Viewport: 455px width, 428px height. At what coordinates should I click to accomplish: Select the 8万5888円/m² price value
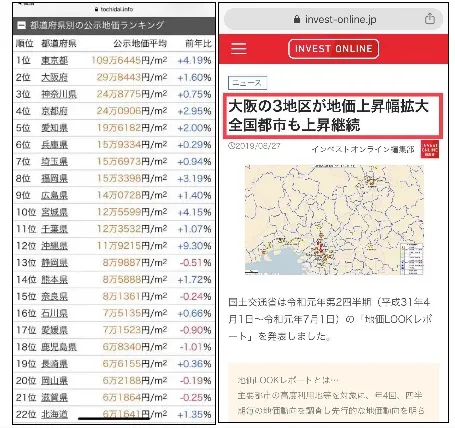(135, 279)
